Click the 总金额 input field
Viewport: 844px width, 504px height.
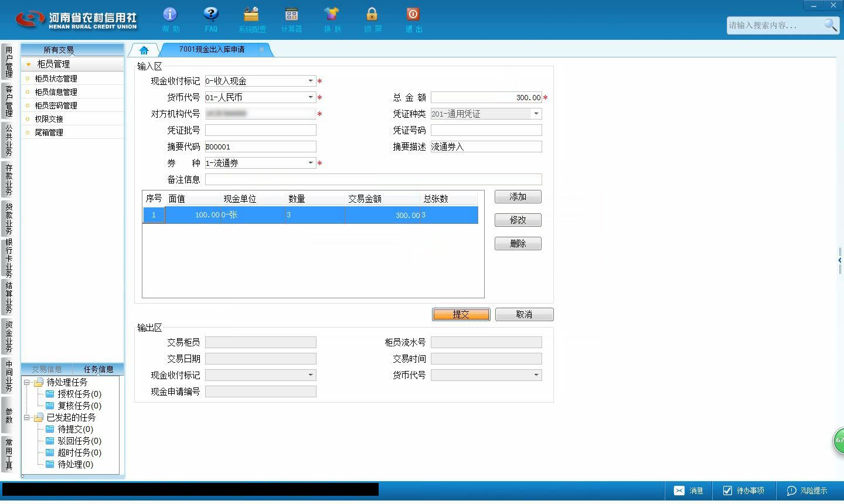[x=486, y=97]
